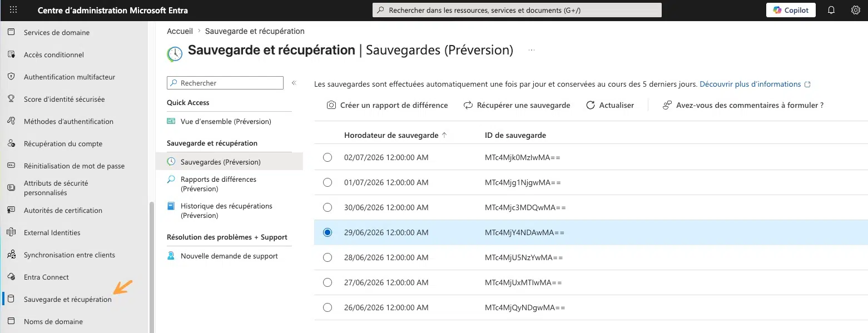
Task: Click backup ID MTc4Mjc3MDQwMA==
Action: [525, 207]
